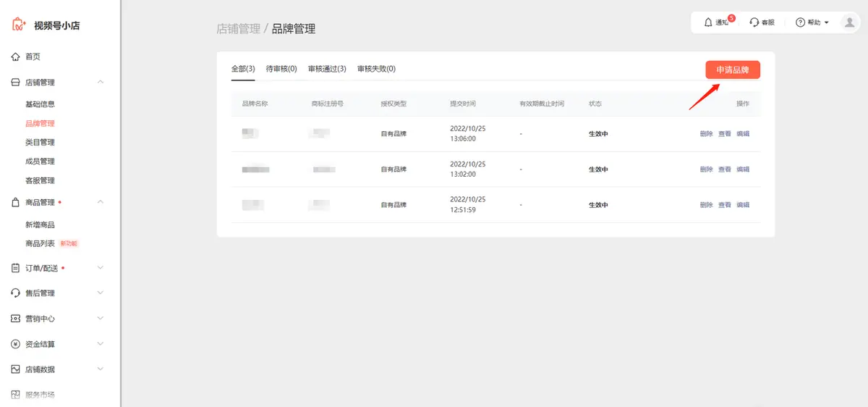Click the 提交时间 column header

coord(463,104)
